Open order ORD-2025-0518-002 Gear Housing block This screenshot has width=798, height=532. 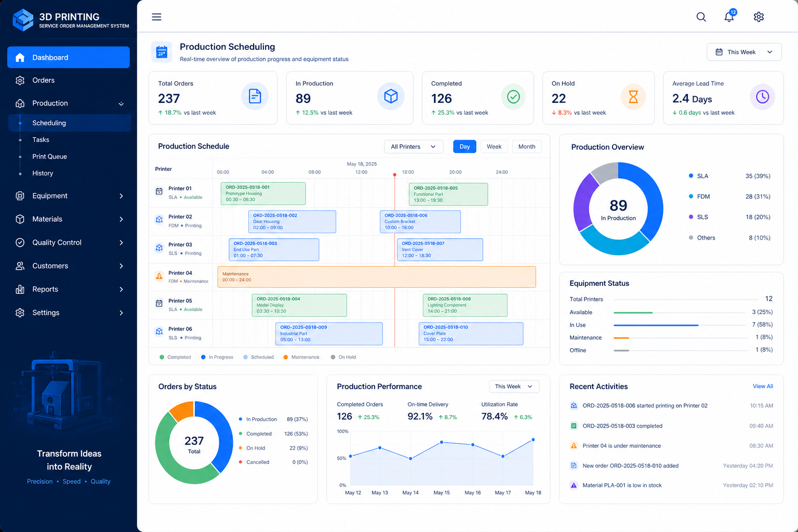point(292,222)
